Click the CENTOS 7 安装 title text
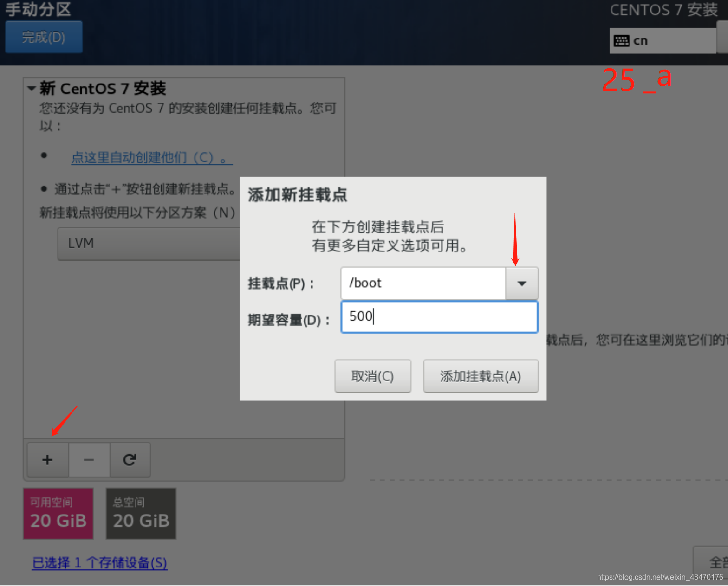The height and width of the screenshot is (586, 728). pos(663,10)
